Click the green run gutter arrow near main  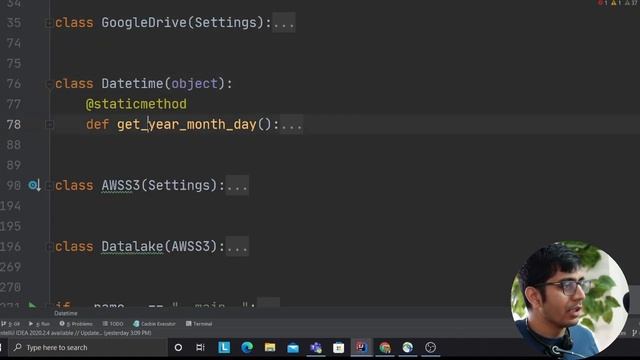(x=32, y=305)
